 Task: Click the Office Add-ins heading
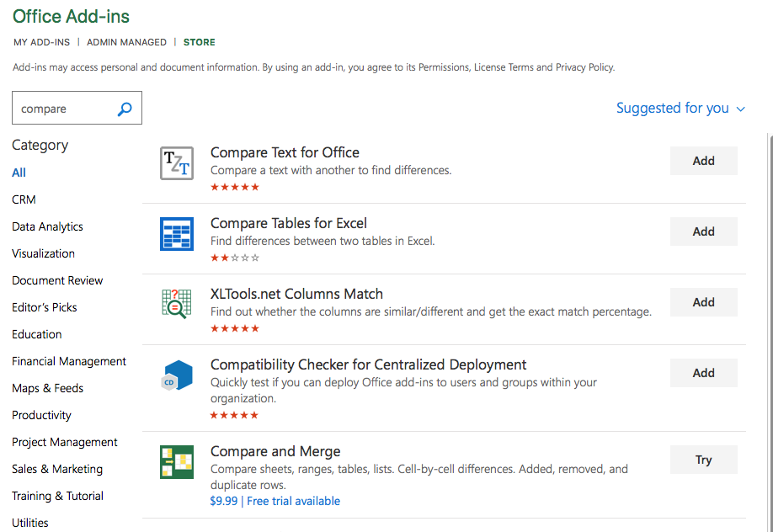click(71, 16)
